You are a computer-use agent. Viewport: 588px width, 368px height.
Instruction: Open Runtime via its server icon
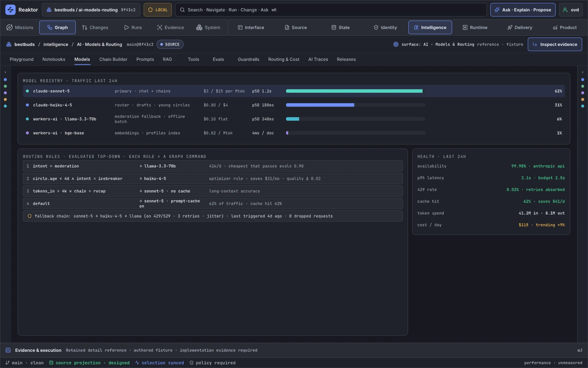(465, 28)
